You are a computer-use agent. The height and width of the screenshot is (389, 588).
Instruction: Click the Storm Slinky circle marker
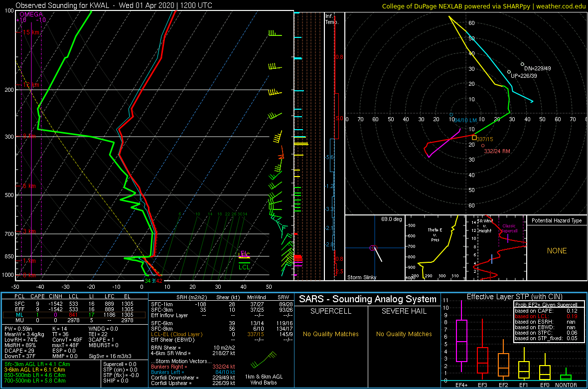pyautogui.click(x=373, y=248)
